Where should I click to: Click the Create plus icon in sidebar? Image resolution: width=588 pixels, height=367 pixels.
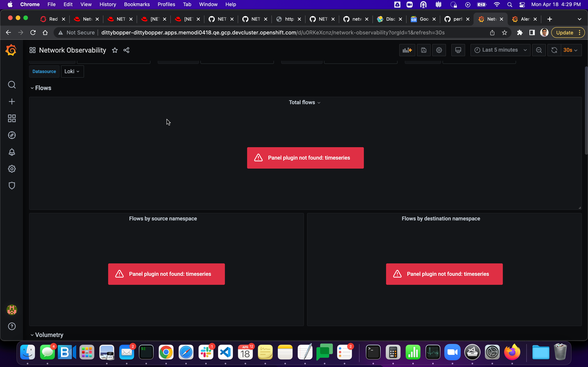pyautogui.click(x=12, y=101)
